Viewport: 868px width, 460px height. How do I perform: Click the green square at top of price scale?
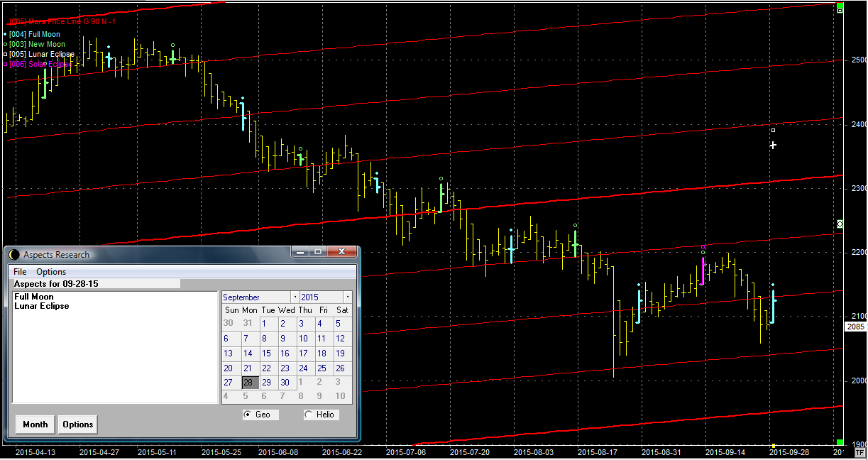(x=840, y=7)
